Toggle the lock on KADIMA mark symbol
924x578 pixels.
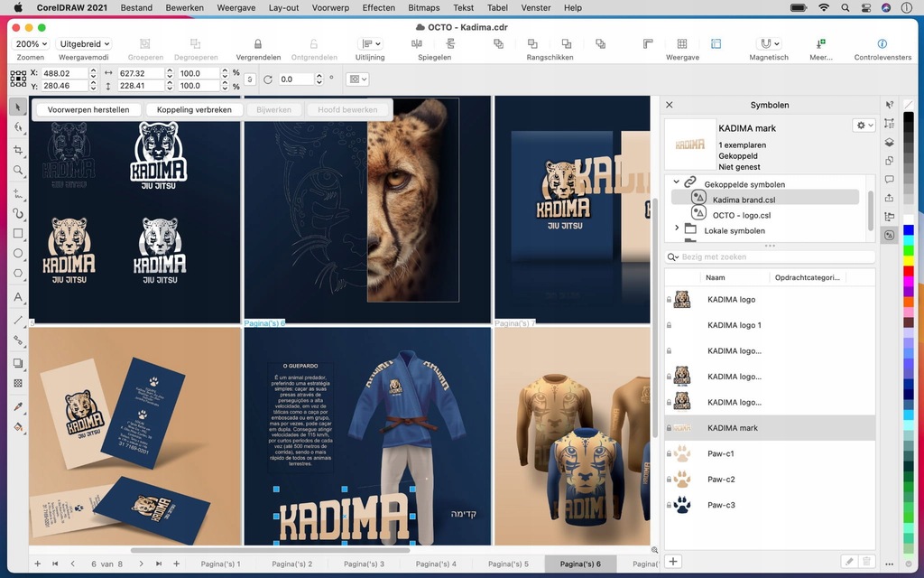click(x=669, y=427)
